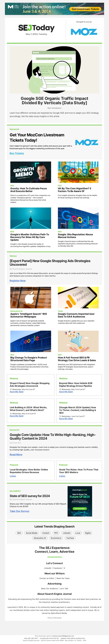Click the Register Now link
This screenshot has width=109, height=644.
pos(18,281)
